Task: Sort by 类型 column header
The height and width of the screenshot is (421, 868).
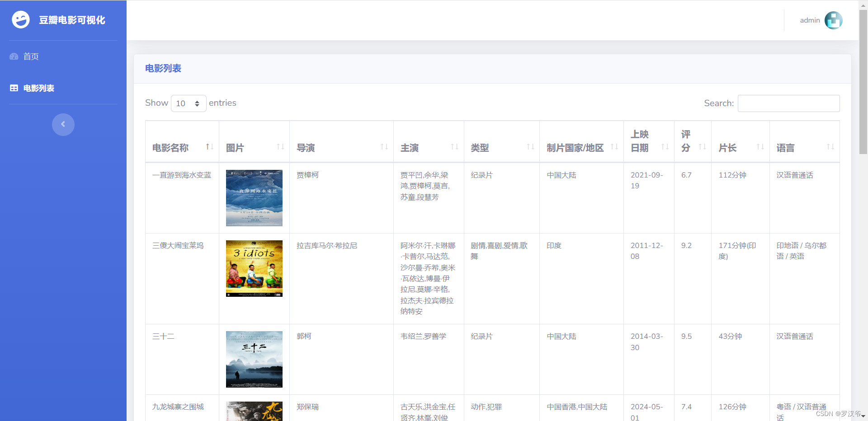Action: coord(480,148)
